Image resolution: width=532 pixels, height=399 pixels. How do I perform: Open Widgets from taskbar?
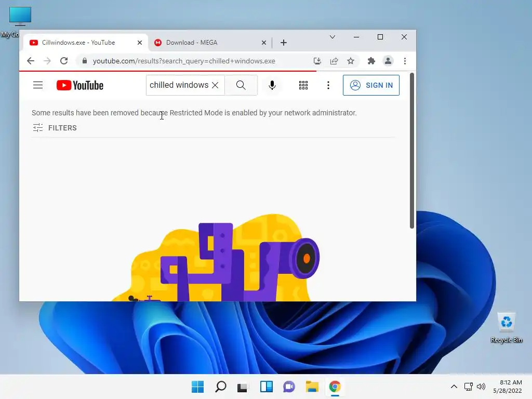point(267,387)
